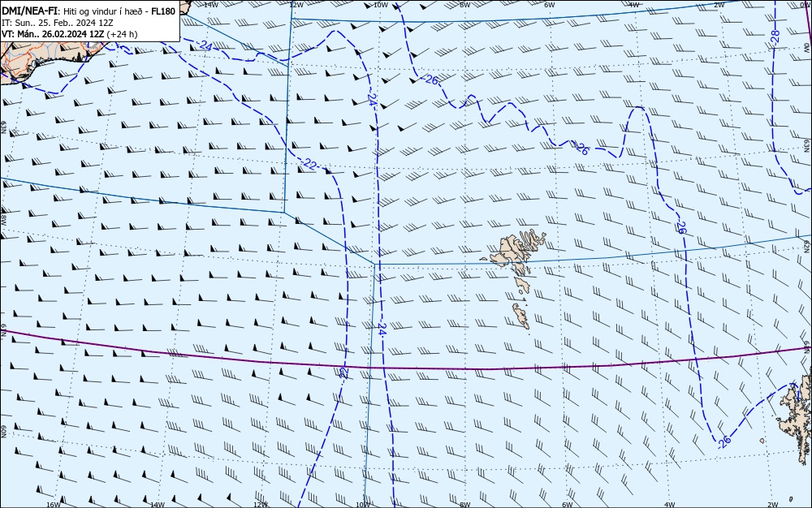
Task: Click the '-26' isotherm label just east of the 10W top label
Action: click(x=430, y=80)
